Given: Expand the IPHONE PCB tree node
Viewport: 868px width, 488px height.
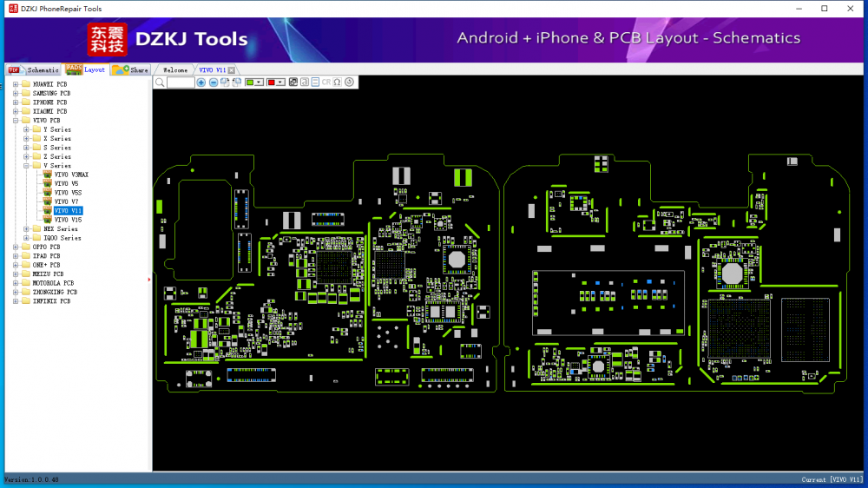Looking at the screenshot, I should 16,102.
